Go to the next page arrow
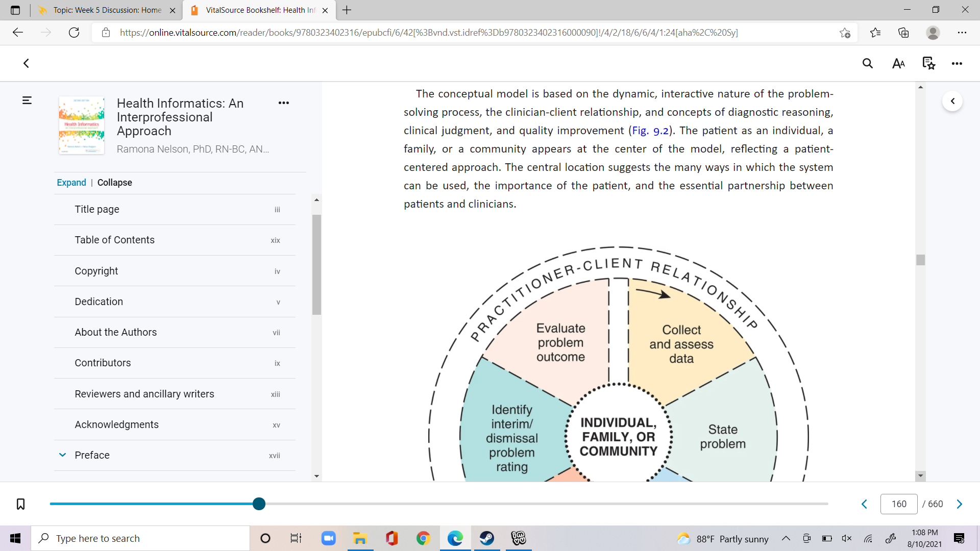980x551 pixels. (x=960, y=504)
